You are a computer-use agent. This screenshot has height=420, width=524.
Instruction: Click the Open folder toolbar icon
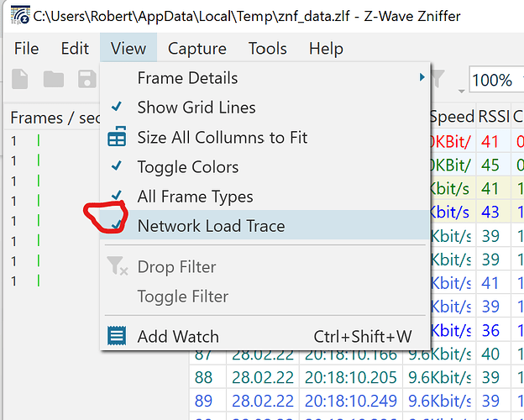point(54,80)
